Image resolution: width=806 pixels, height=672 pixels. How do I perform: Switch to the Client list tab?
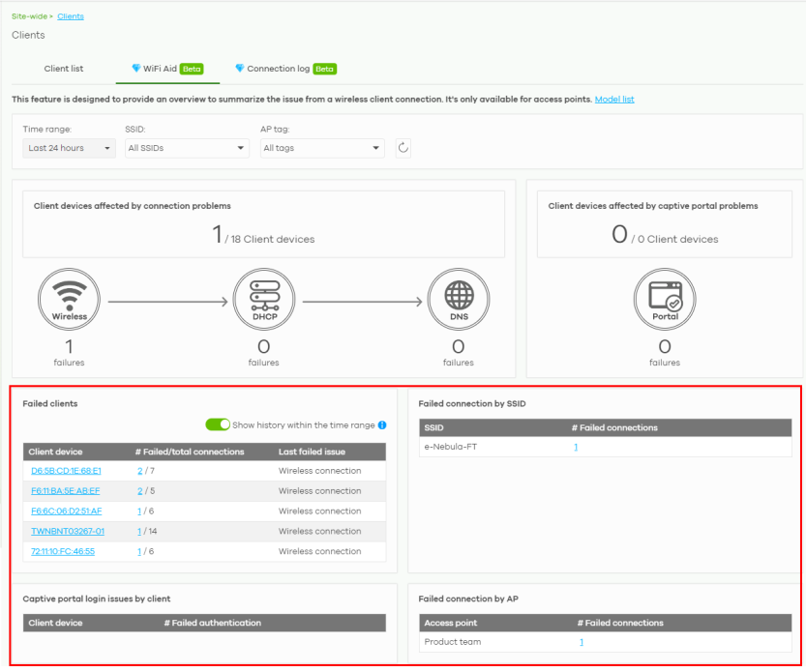point(64,69)
